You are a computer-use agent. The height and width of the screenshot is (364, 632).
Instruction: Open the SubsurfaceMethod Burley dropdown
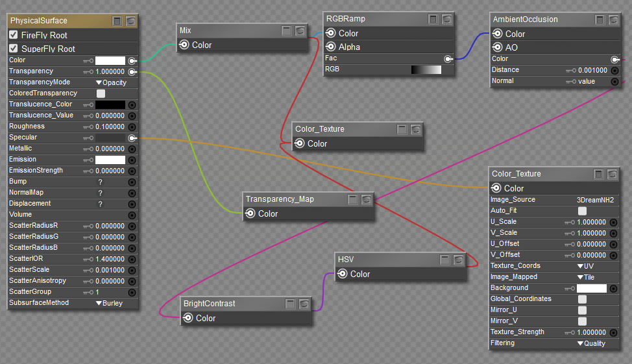coord(109,303)
